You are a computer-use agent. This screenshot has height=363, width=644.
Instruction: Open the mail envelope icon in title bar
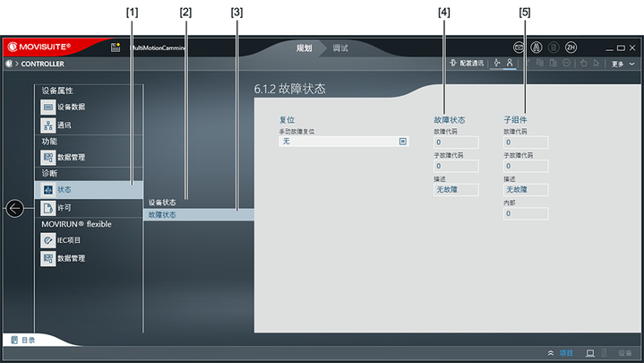coord(519,47)
